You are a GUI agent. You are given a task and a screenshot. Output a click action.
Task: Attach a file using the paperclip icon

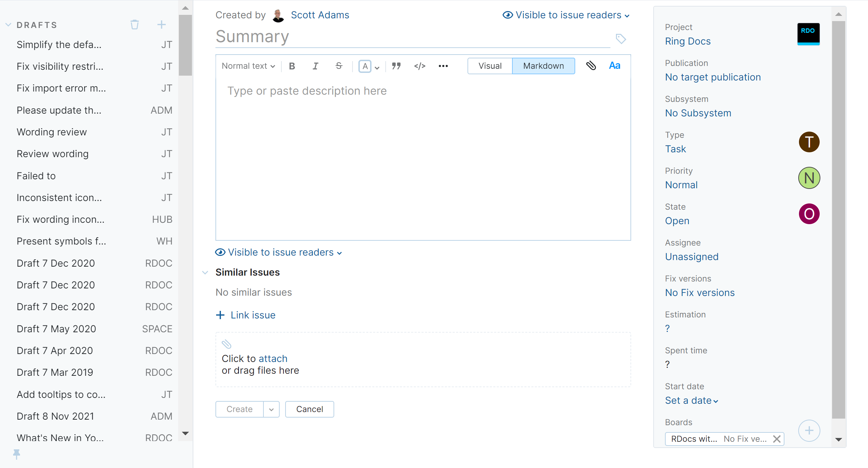pos(591,66)
